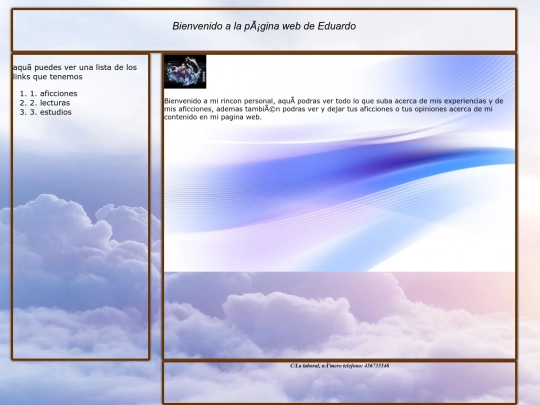Click the sidebar text about "lista de los links"
Viewport: 540px width, 405px height.
75,72
